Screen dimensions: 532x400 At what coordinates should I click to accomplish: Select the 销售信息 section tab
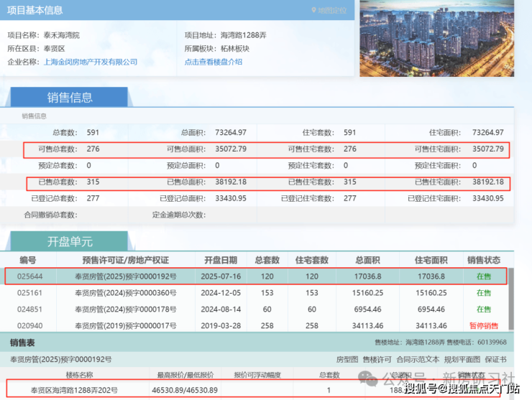(x=70, y=98)
